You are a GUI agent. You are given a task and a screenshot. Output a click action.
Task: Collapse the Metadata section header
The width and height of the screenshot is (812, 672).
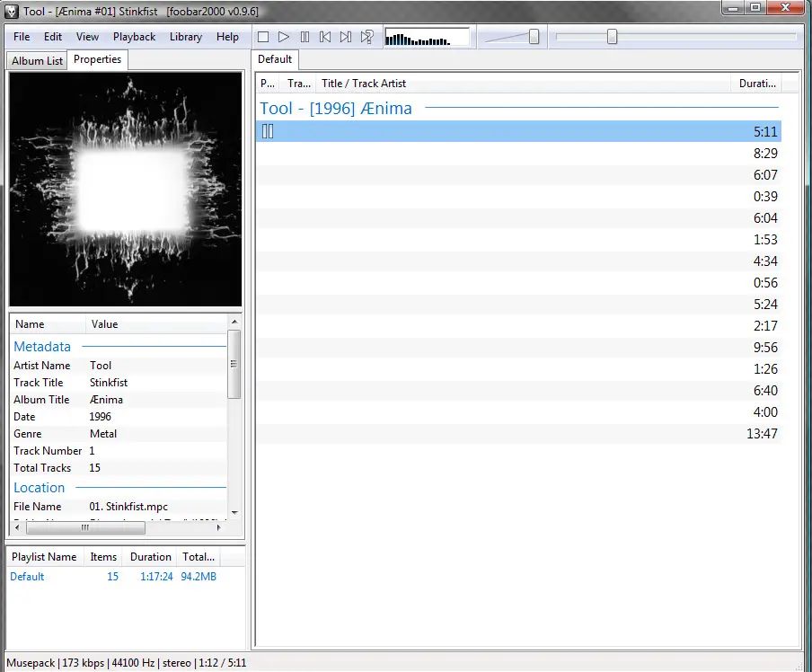42,347
